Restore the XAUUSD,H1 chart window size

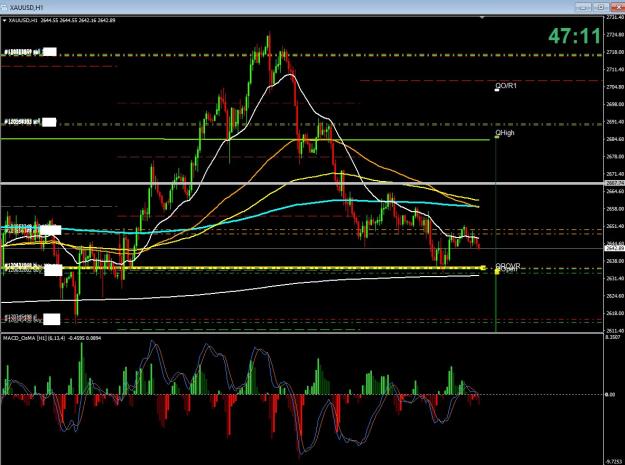[601, 8]
